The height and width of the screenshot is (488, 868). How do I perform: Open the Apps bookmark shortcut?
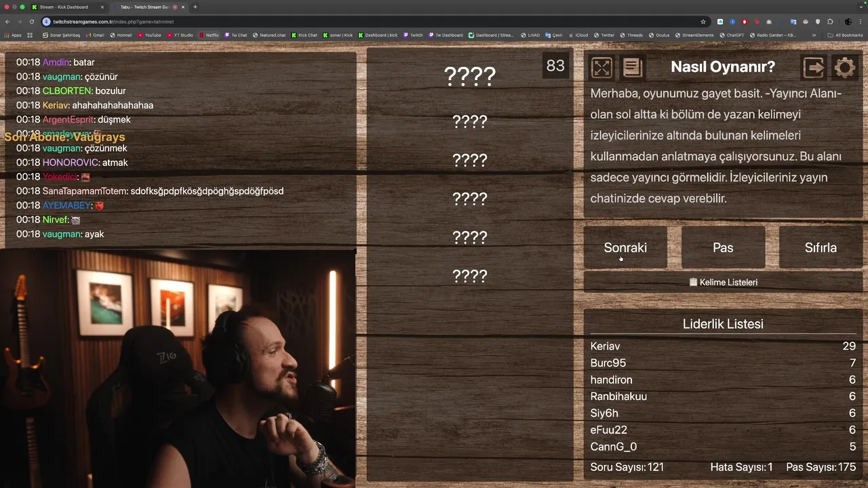click(x=12, y=35)
